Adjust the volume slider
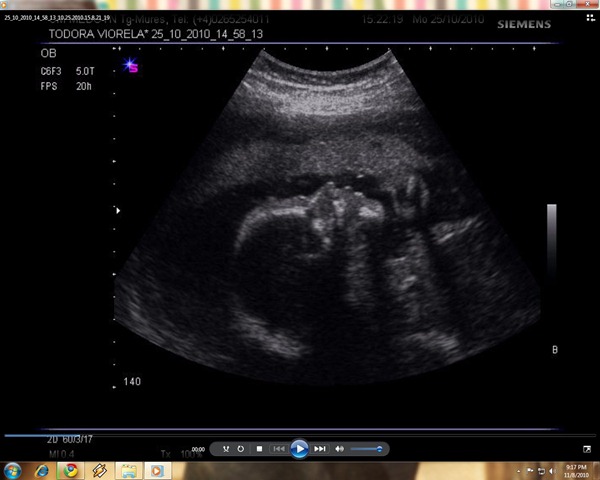The height and width of the screenshot is (480, 600). (x=366, y=449)
